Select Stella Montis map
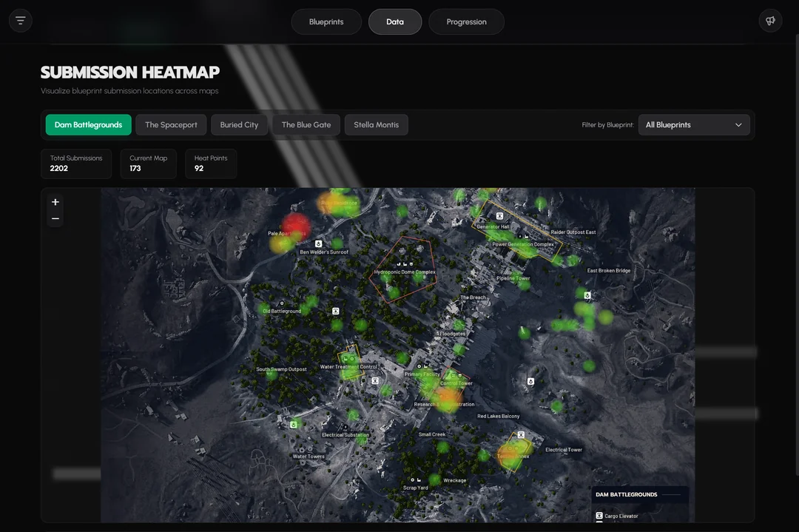The height and width of the screenshot is (532, 799). [x=376, y=125]
